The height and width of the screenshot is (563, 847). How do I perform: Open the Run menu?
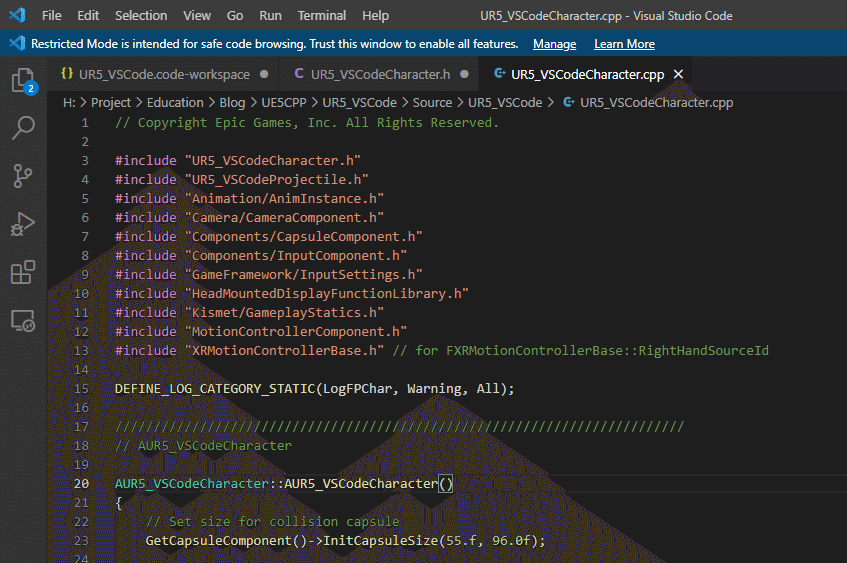tap(271, 16)
